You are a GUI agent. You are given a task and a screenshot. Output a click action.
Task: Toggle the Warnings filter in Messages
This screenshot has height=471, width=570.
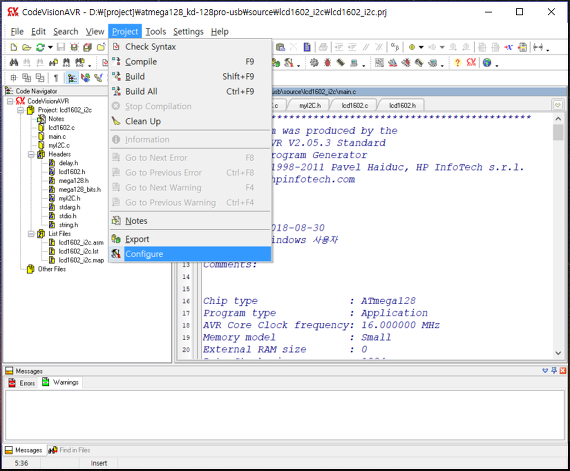tap(60, 382)
